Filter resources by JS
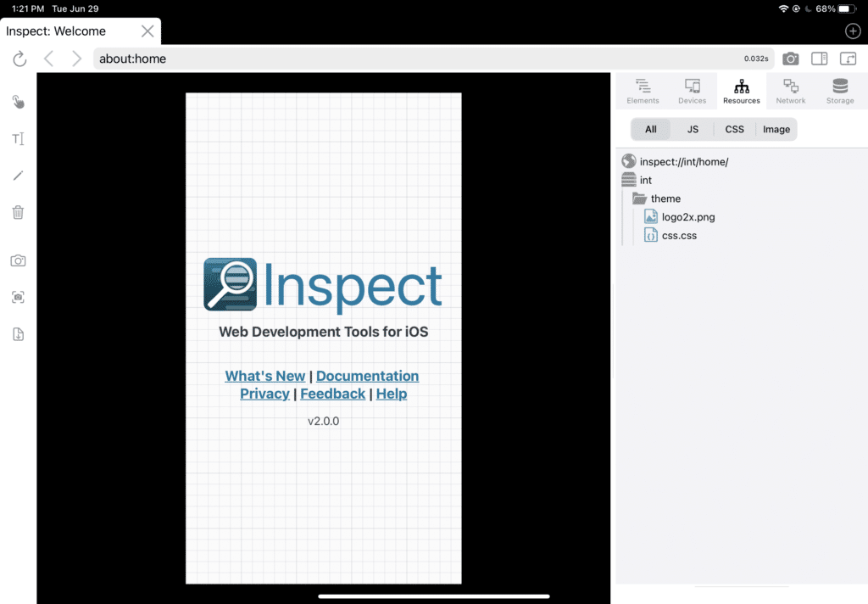 [693, 130]
